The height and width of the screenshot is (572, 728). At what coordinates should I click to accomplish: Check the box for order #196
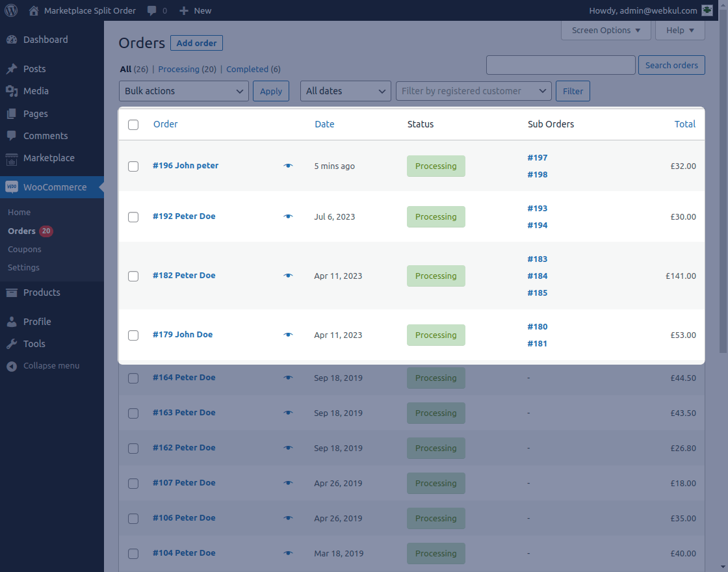(133, 166)
